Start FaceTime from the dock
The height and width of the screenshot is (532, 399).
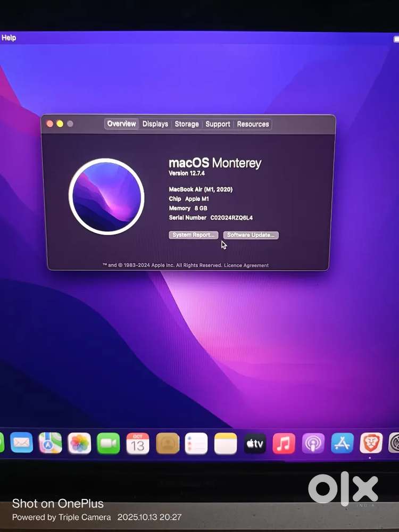tap(109, 443)
